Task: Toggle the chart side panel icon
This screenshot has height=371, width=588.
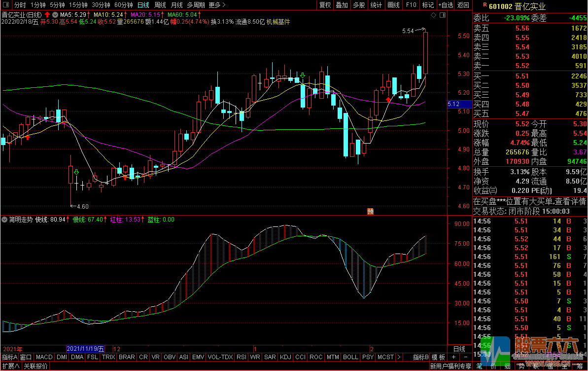Action: [443, 15]
